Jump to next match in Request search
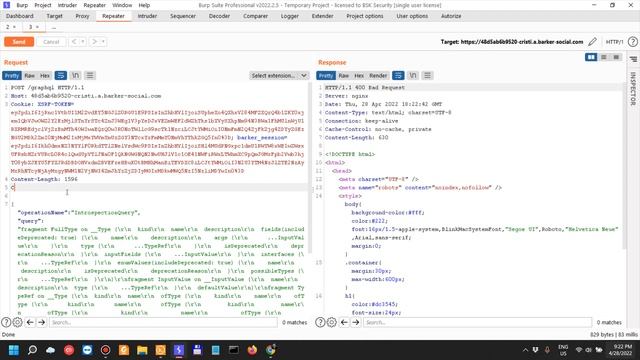The height and width of the screenshot is (360, 640). 42,322
